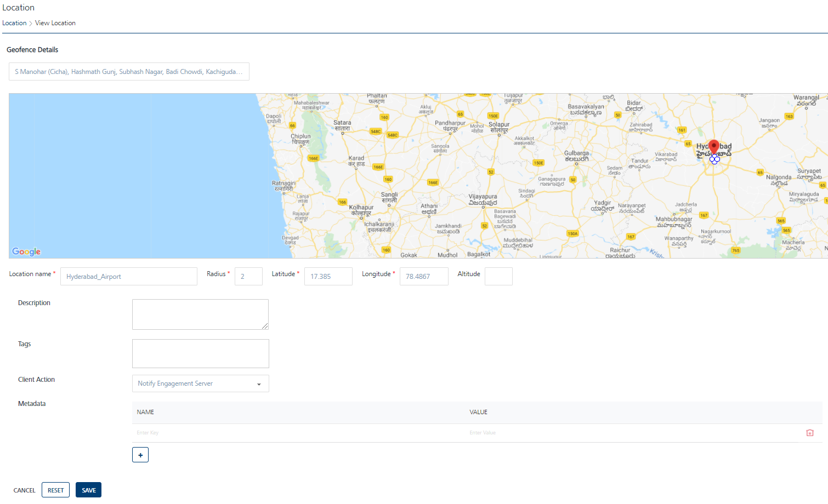Click CANCEL to discard changes

click(24, 490)
